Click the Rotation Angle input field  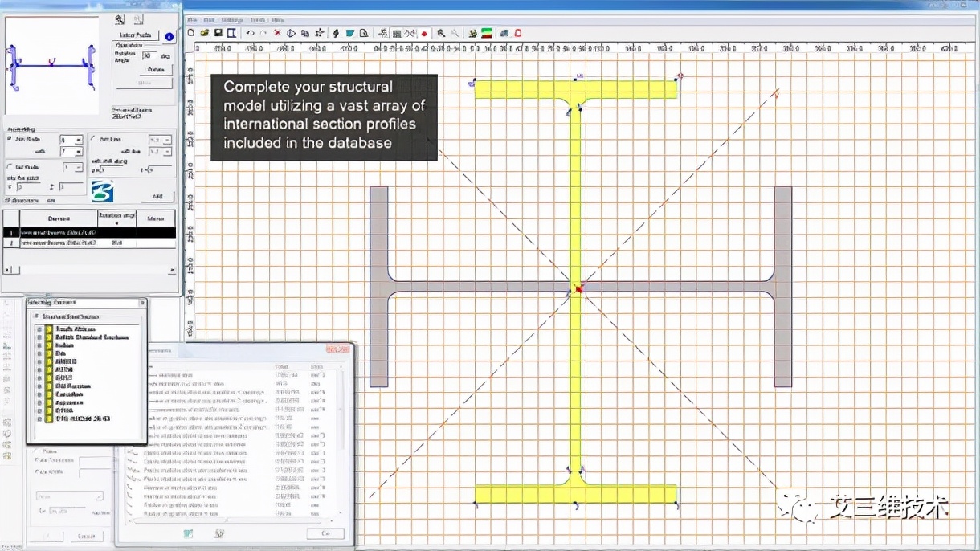[x=148, y=56]
